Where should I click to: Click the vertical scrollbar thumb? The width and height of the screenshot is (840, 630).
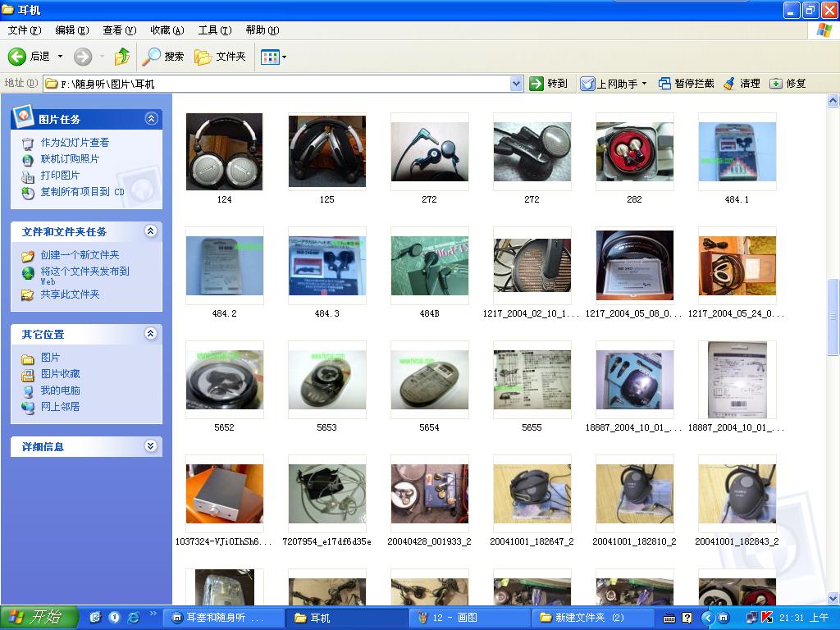click(833, 316)
